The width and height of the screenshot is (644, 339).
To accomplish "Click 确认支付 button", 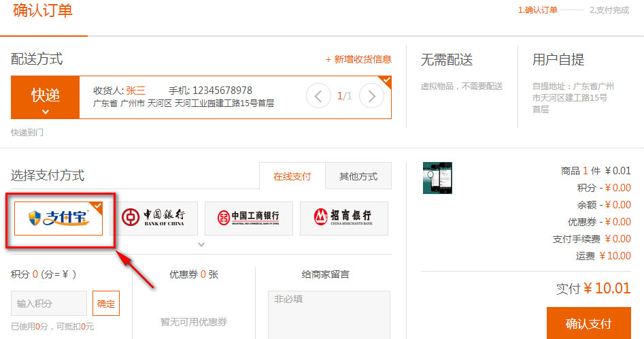I will [x=588, y=323].
